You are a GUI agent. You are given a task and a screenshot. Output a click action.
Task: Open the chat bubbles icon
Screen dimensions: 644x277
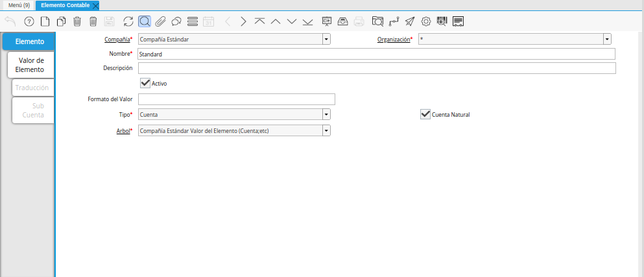coord(176,21)
